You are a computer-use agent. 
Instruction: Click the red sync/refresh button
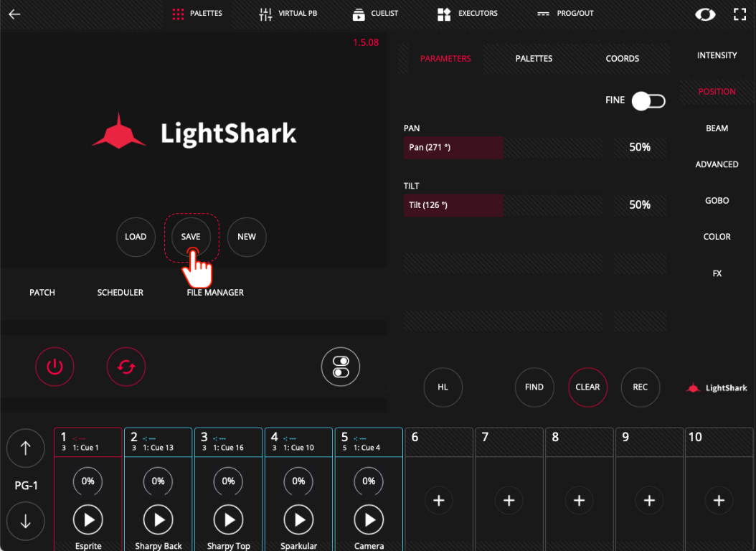pyautogui.click(x=126, y=367)
